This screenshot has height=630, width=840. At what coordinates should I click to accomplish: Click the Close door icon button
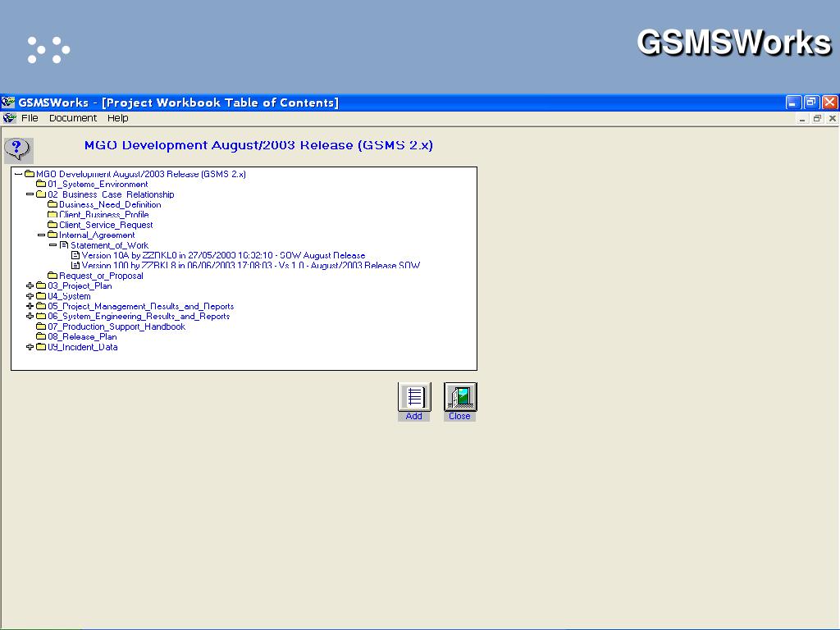pos(460,396)
